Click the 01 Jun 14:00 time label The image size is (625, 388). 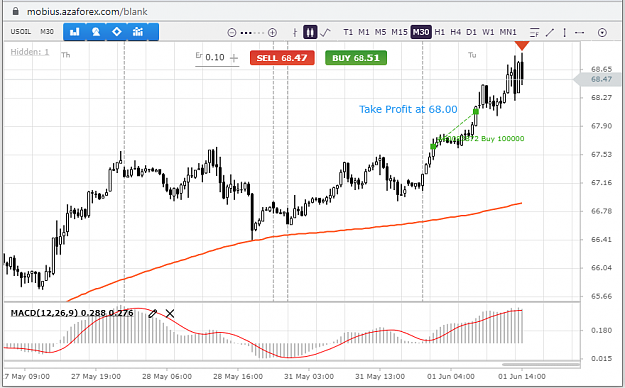522,376
